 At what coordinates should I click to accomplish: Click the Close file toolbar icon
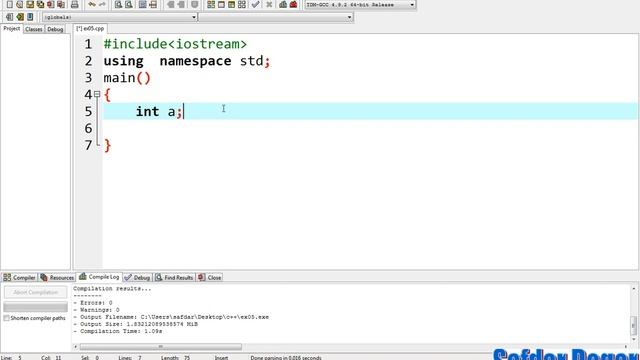pyautogui.click(x=50, y=4)
